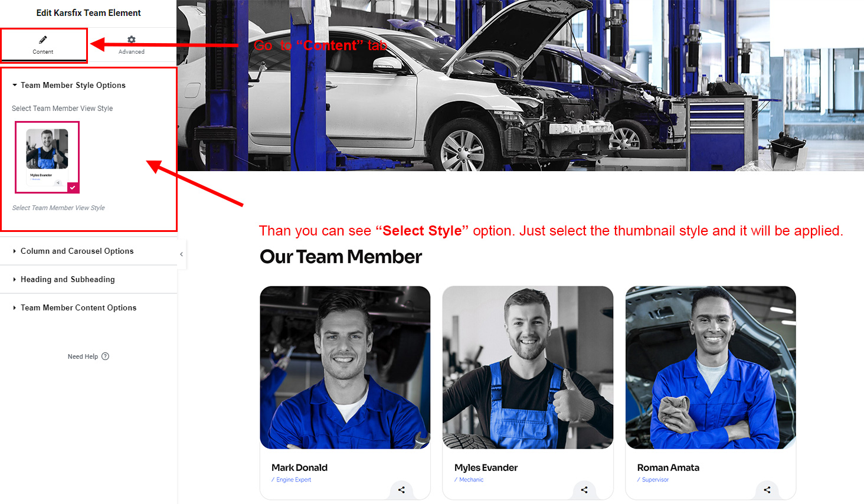Click Mark Donald name link

(x=299, y=467)
